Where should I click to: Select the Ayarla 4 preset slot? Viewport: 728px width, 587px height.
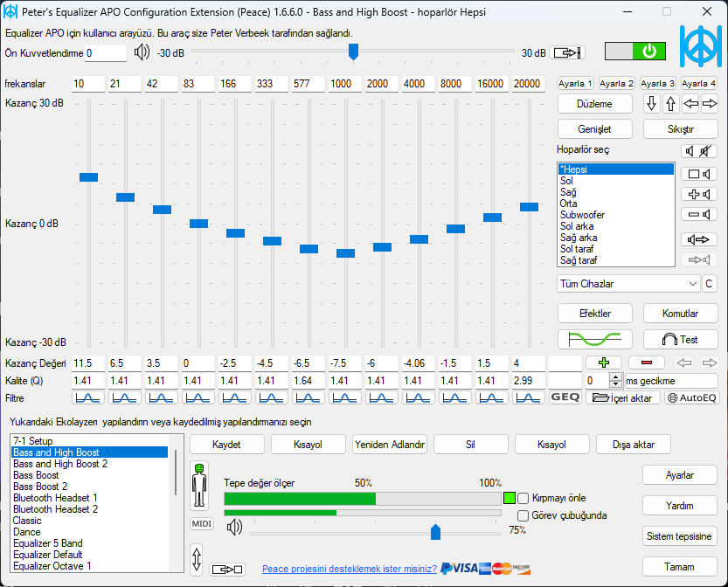click(x=699, y=84)
